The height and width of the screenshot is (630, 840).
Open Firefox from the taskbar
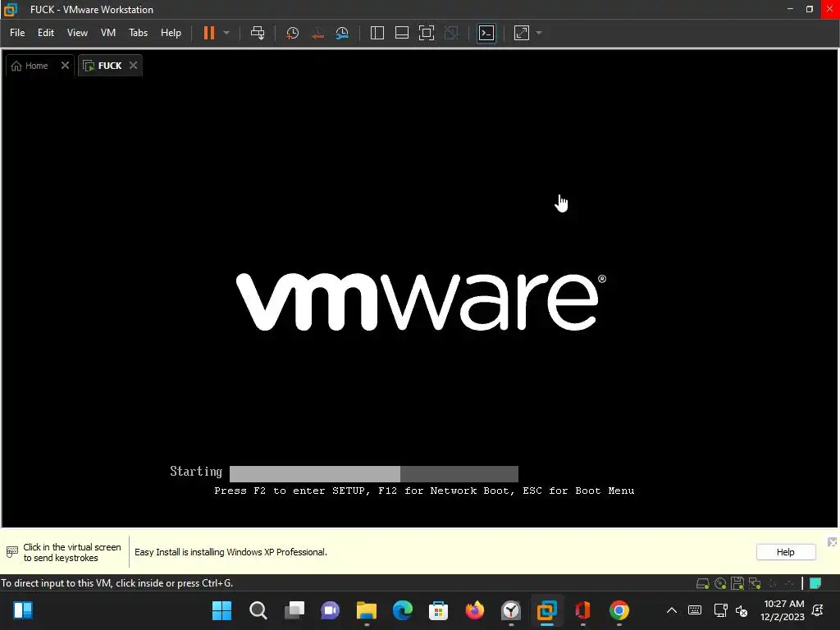475,610
